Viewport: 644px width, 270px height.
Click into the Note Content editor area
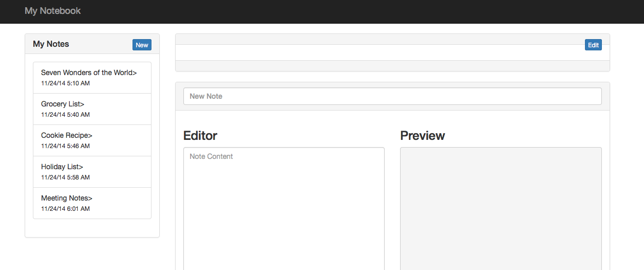coord(284,209)
